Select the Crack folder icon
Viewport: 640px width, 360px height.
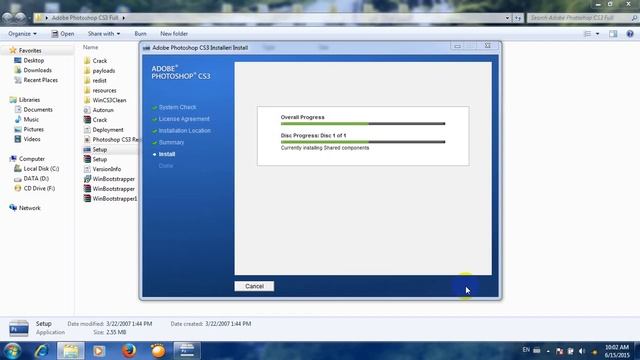click(87, 61)
